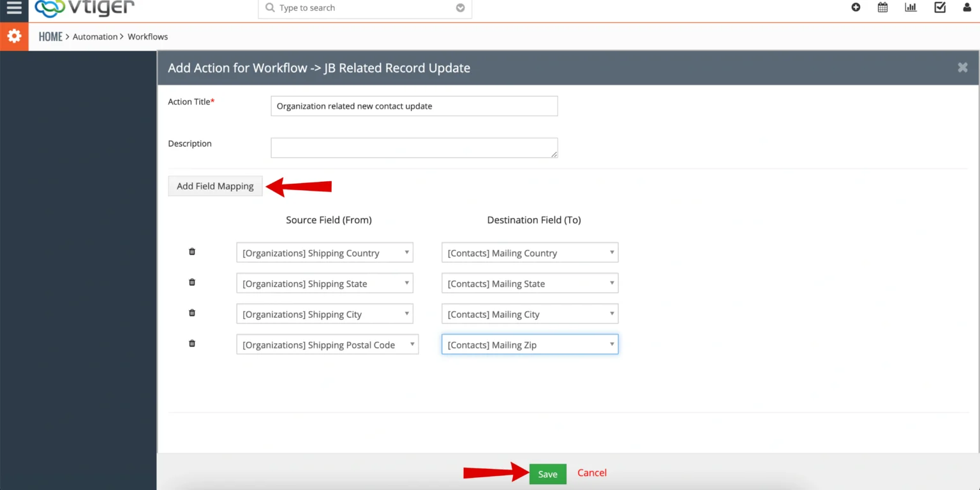Save the workflow action
Viewport: 980px width, 490px height.
coord(547,473)
